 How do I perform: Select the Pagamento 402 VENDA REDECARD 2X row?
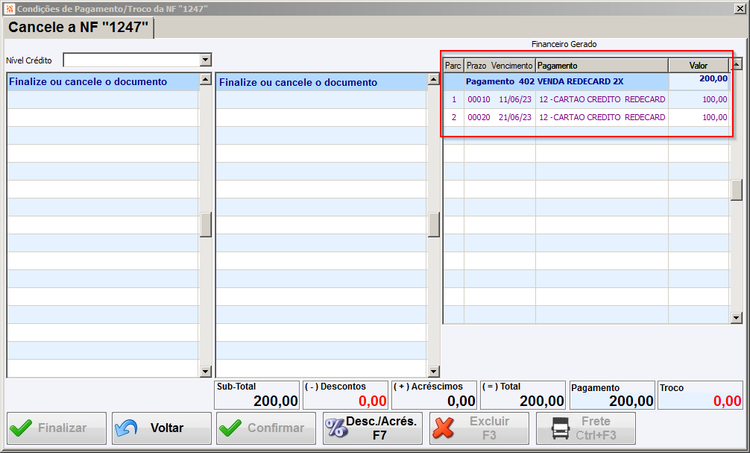[x=586, y=81]
